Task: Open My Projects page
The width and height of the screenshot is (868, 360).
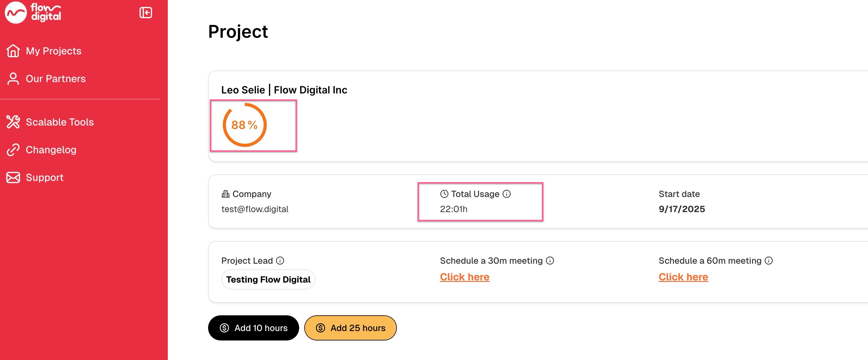Action: tap(53, 51)
